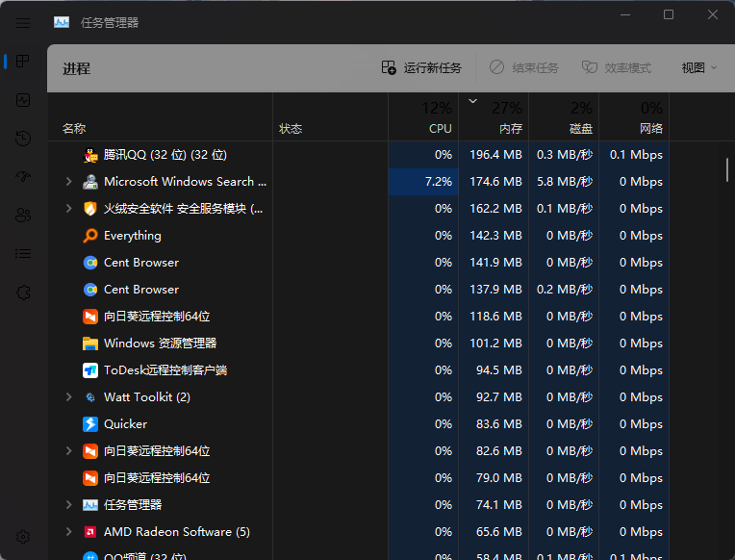Open the Performance page in sidebar
Screen dimensions: 735x560
click(x=23, y=100)
